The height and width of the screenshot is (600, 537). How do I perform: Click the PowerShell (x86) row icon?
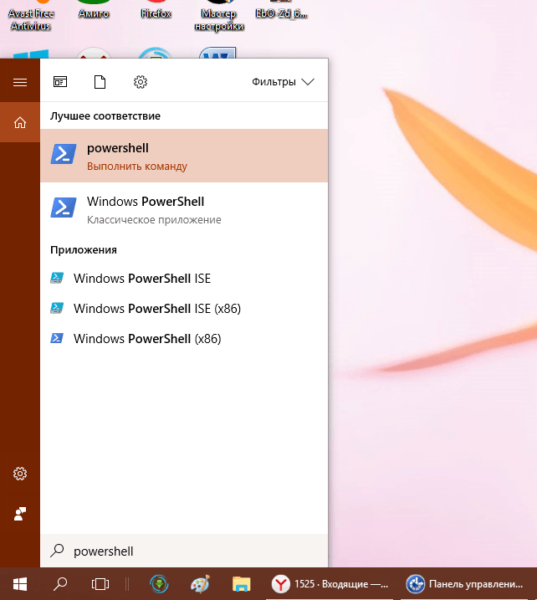point(57,338)
